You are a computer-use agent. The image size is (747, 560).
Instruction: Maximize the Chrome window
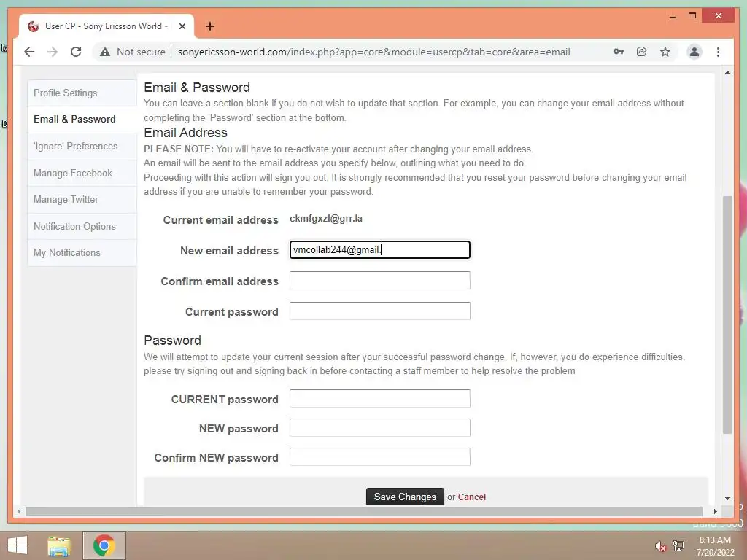[x=692, y=16]
